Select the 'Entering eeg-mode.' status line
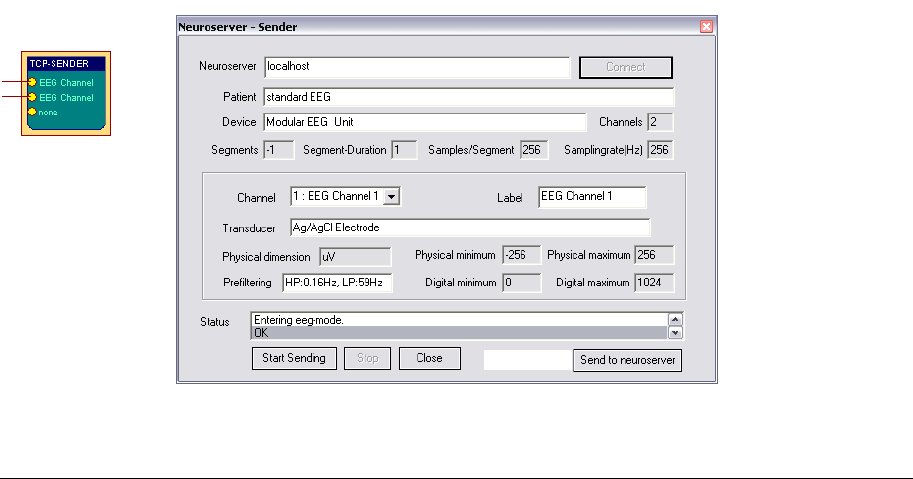This screenshot has width=913, height=479. click(459, 320)
